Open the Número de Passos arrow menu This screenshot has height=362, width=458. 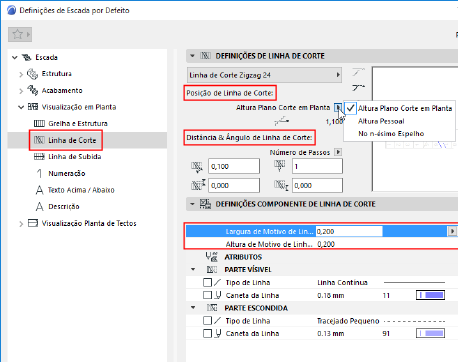pyautogui.click(x=338, y=152)
